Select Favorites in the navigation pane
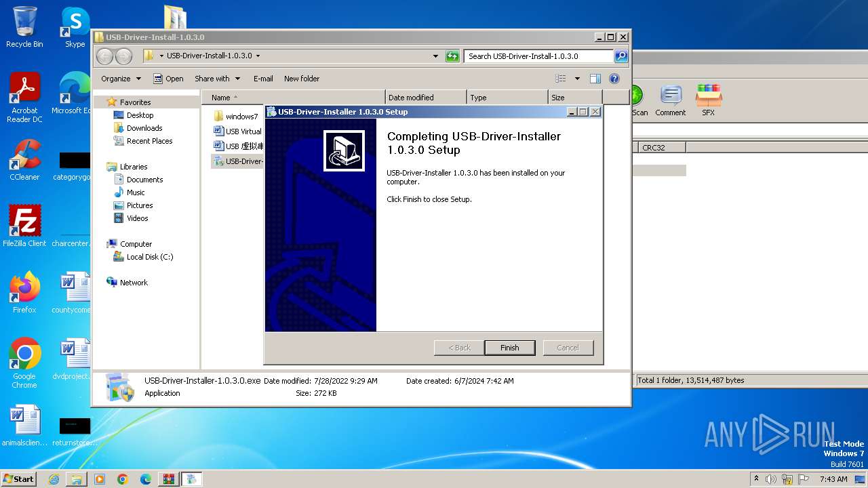 point(135,102)
